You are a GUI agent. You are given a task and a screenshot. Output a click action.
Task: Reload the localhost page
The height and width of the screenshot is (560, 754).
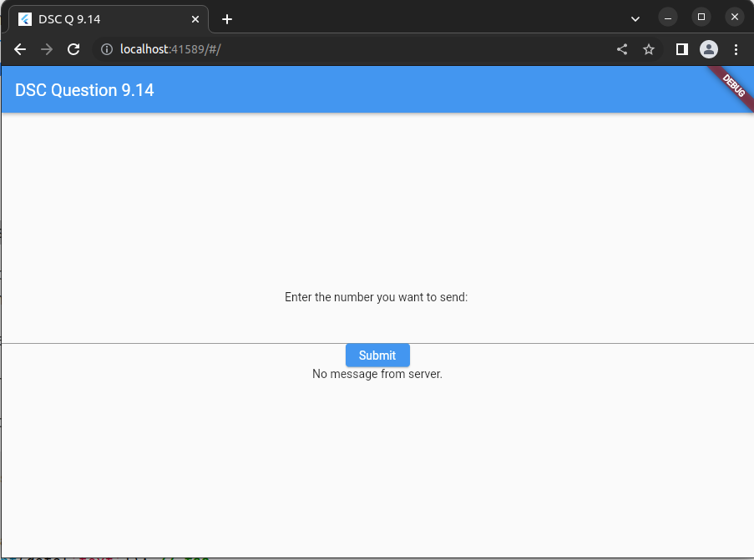pyautogui.click(x=73, y=49)
